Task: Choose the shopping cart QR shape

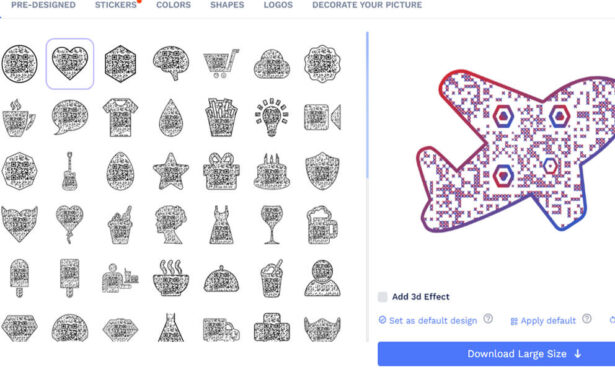Action: pos(221,64)
